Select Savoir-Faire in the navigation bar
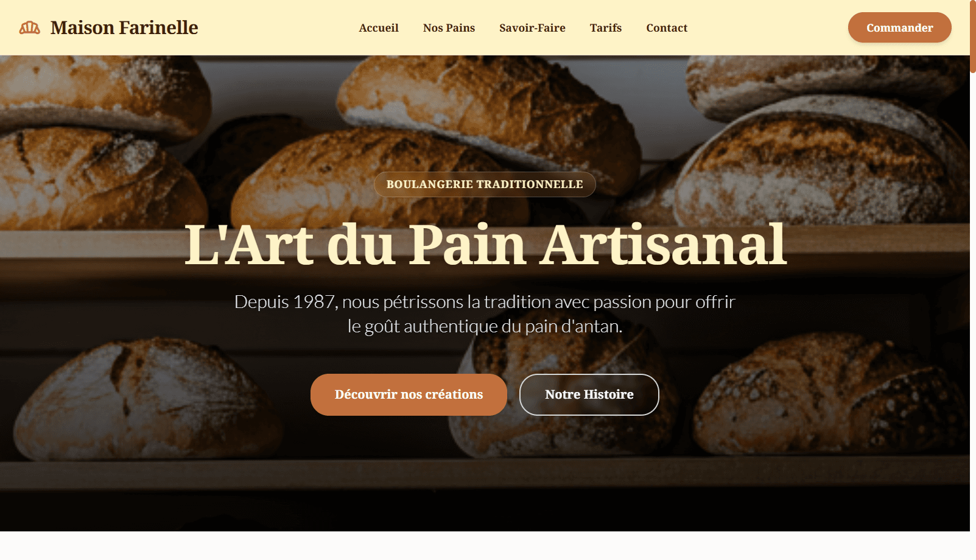The image size is (976, 560). [532, 28]
